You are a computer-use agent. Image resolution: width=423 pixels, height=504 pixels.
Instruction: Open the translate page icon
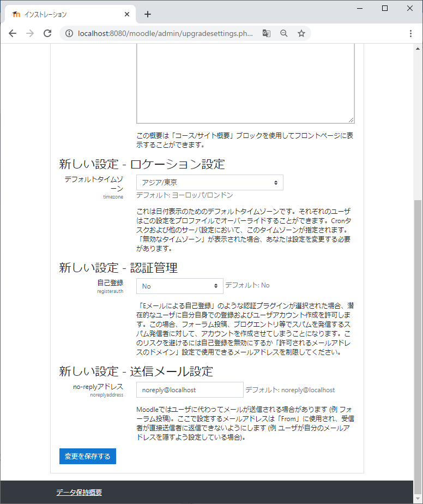(266, 33)
